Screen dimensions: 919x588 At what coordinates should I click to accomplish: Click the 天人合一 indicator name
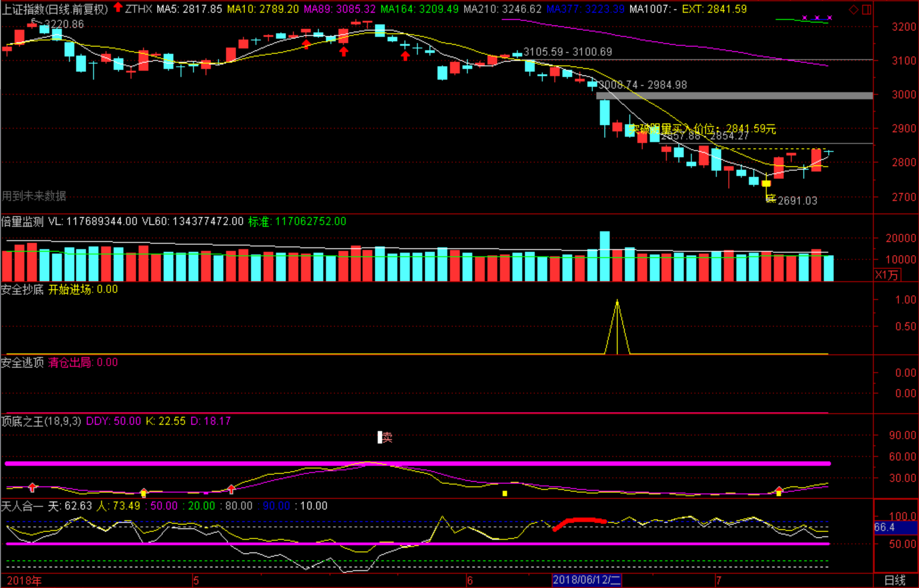click(23, 506)
